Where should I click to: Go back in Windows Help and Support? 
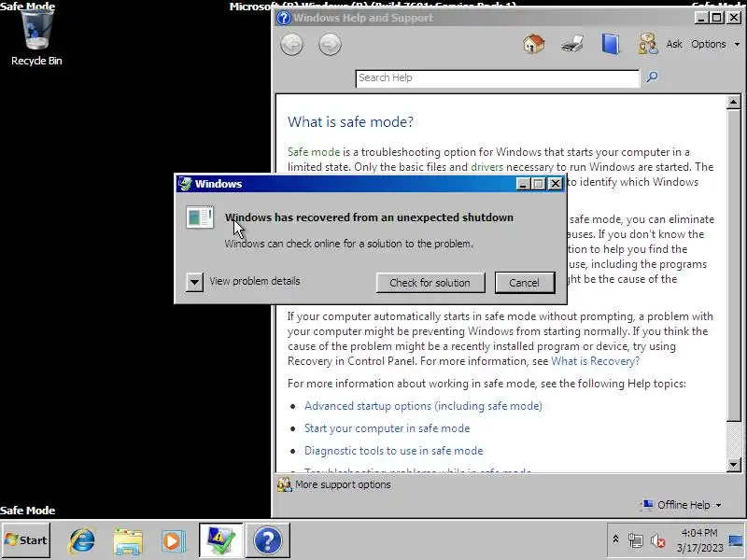tap(291, 45)
